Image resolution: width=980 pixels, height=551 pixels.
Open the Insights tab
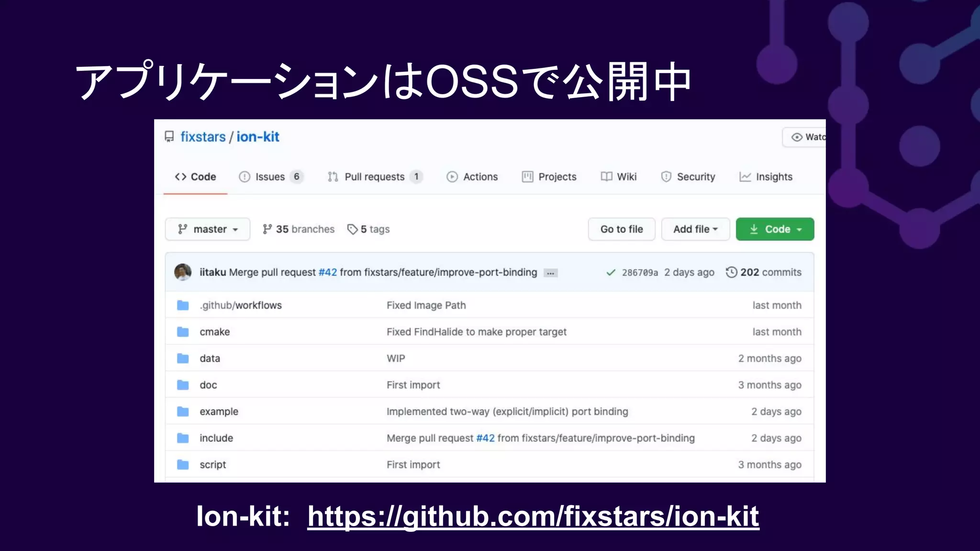(766, 177)
